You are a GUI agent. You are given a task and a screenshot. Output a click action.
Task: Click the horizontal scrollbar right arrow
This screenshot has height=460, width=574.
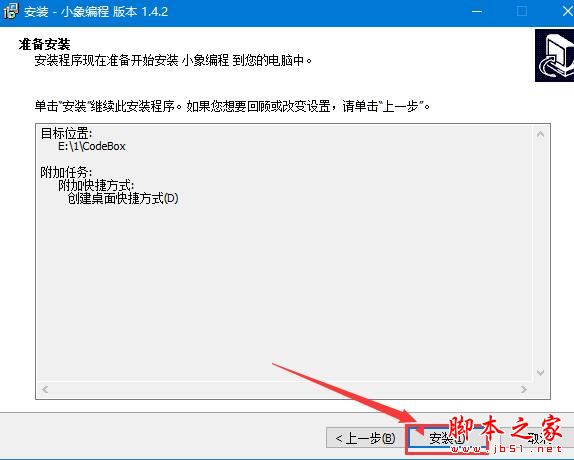point(524,389)
